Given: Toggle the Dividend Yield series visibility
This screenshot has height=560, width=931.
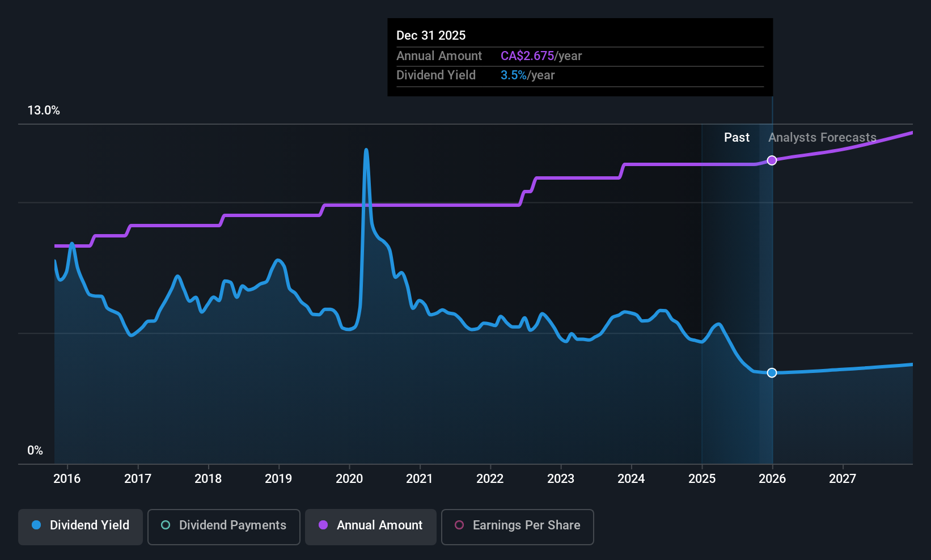Looking at the screenshot, I should [80, 525].
